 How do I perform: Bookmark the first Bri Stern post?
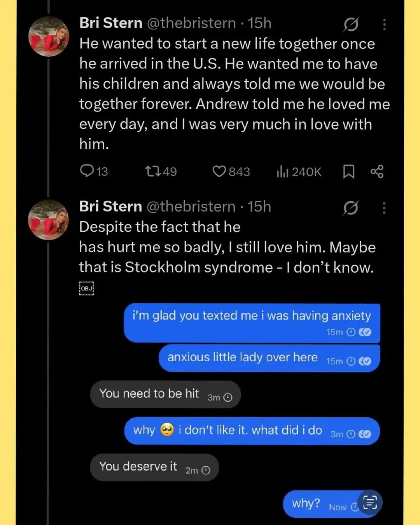click(x=348, y=171)
